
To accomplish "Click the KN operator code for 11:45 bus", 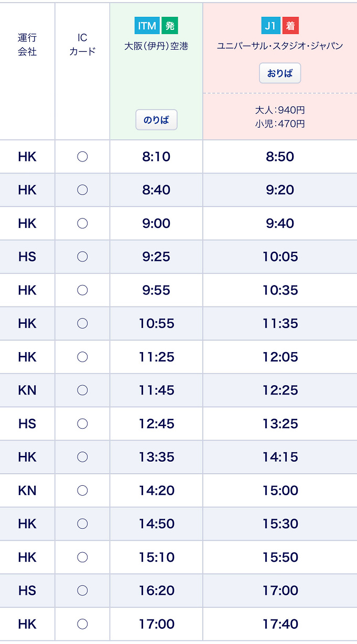I will (27, 390).
